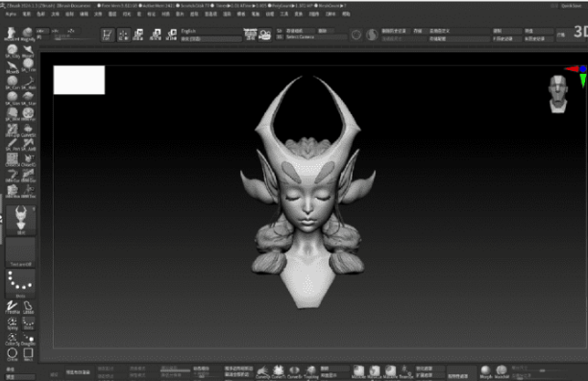Choose the Lasso selection tool
588x381 pixels.
click(28, 307)
